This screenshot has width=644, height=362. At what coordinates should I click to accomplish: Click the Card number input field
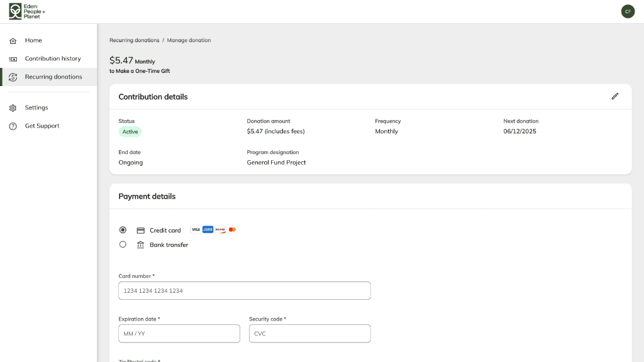pyautogui.click(x=244, y=291)
